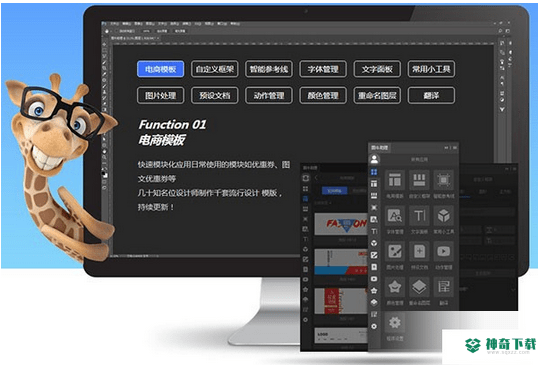This screenshot has width=547, height=365.
Task: Select the 智能参考线 button
Action: tap(269, 69)
